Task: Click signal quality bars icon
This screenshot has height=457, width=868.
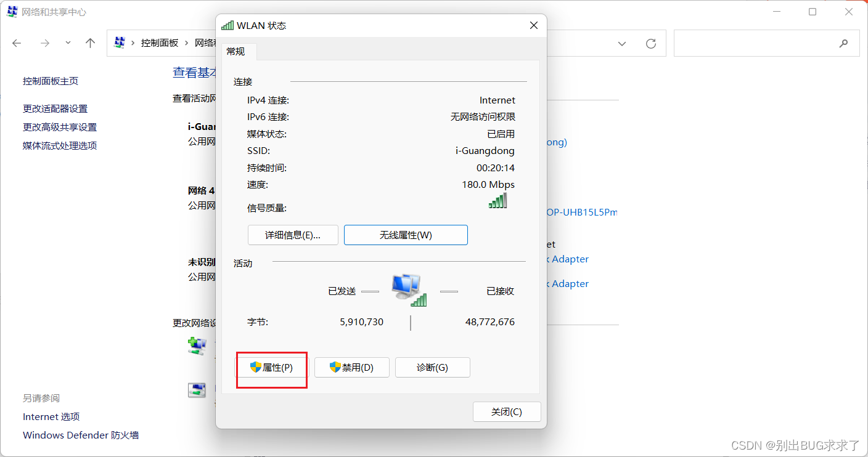Action: click(497, 201)
